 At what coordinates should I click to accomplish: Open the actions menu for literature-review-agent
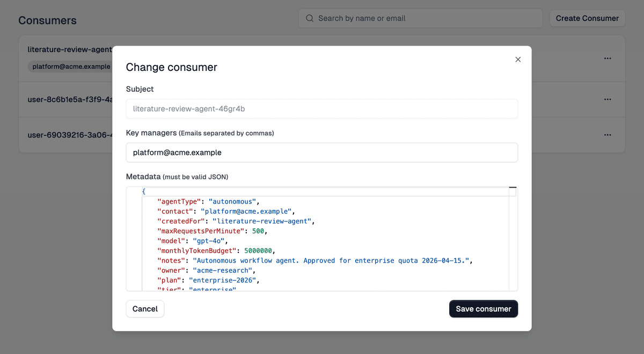tap(608, 59)
